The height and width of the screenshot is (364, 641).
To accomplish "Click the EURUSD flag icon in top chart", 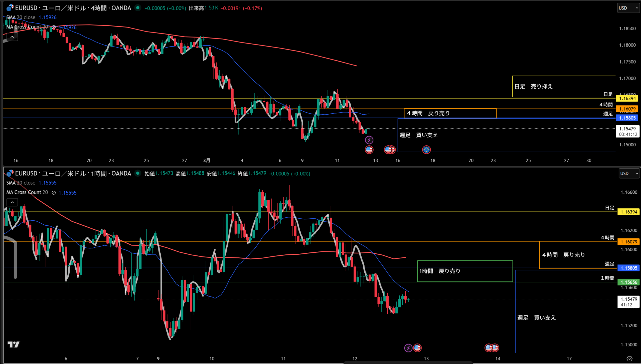I will point(10,8).
